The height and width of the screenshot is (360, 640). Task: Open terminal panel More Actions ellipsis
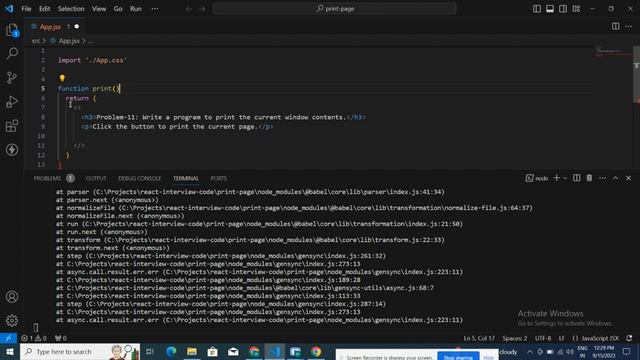pos(602,178)
